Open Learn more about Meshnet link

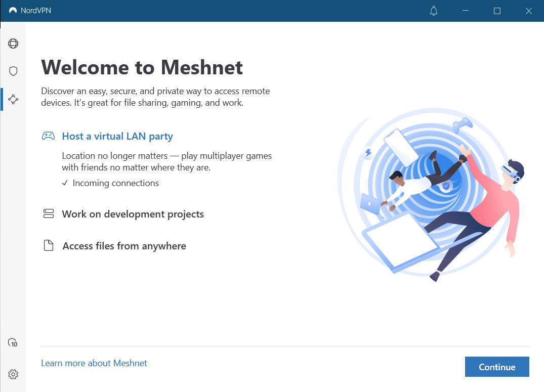click(x=94, y=363)
